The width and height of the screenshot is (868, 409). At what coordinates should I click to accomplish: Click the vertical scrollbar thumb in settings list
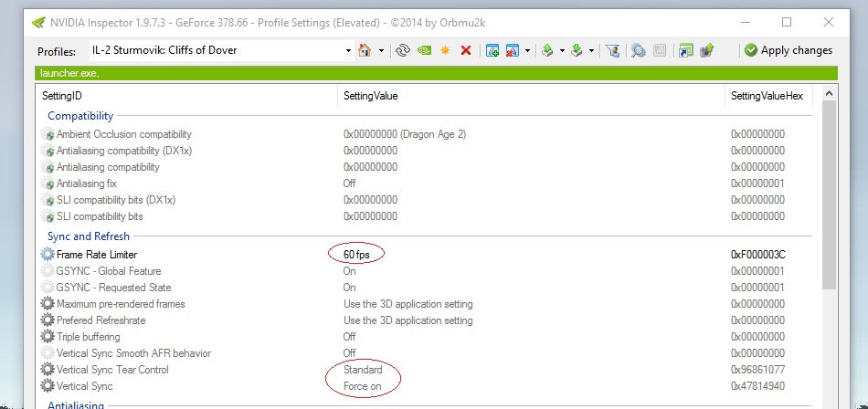tap(829, 194)
